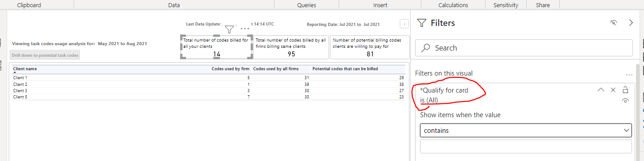This screenshot has height=161, width=644.
Task: Select the Client 5 row name
Action: pyautogui.click(x=20, y=97)
